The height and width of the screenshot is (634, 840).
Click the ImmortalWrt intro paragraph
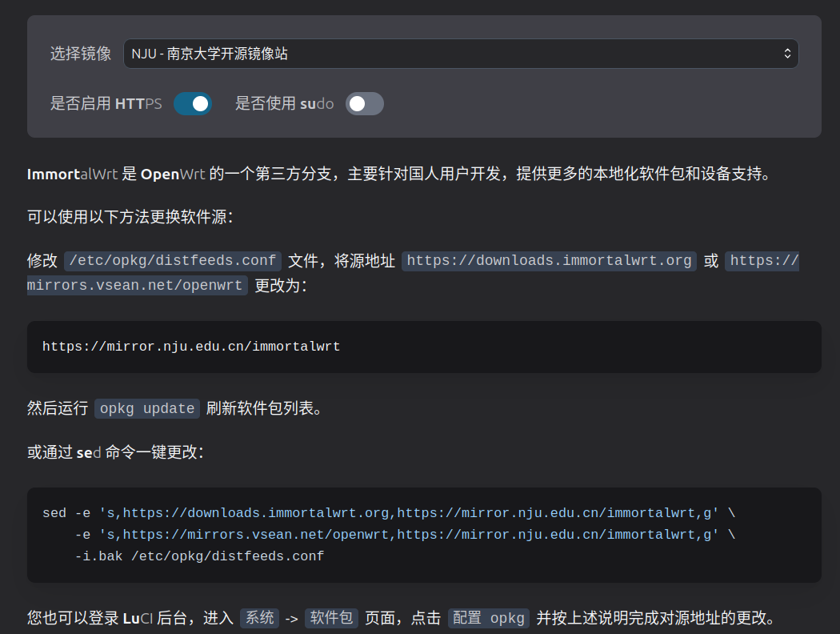point(400,174)
